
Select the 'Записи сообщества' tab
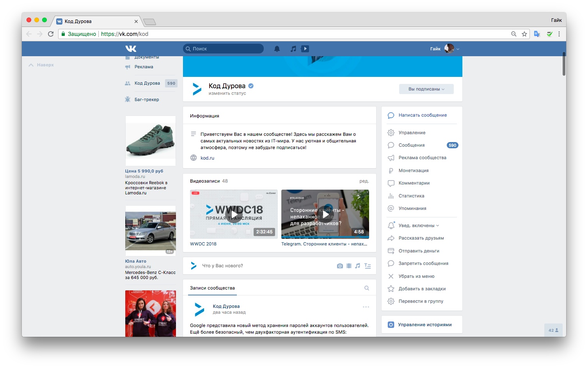213,288
